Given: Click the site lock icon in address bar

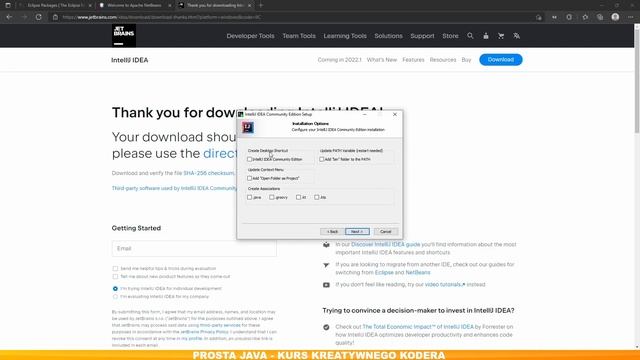Looking at the screenshot, I should tap(56, 17).
